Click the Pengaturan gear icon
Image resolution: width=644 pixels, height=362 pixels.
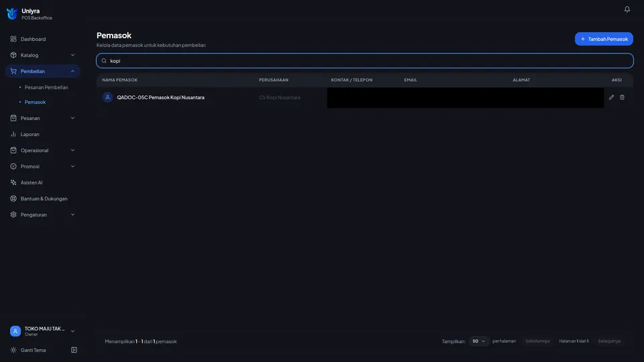(x=13, y=215)
